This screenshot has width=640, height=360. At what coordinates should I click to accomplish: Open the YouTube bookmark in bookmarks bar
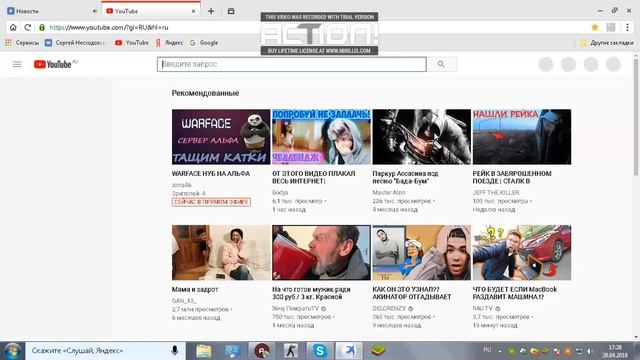pyautogui.click(x=132, y=42)
